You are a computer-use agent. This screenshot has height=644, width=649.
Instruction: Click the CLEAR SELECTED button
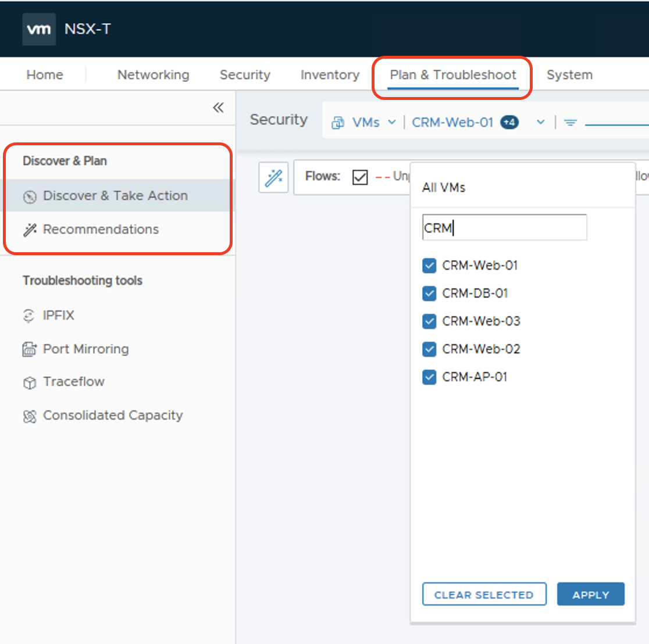click(x=484, y=595)
